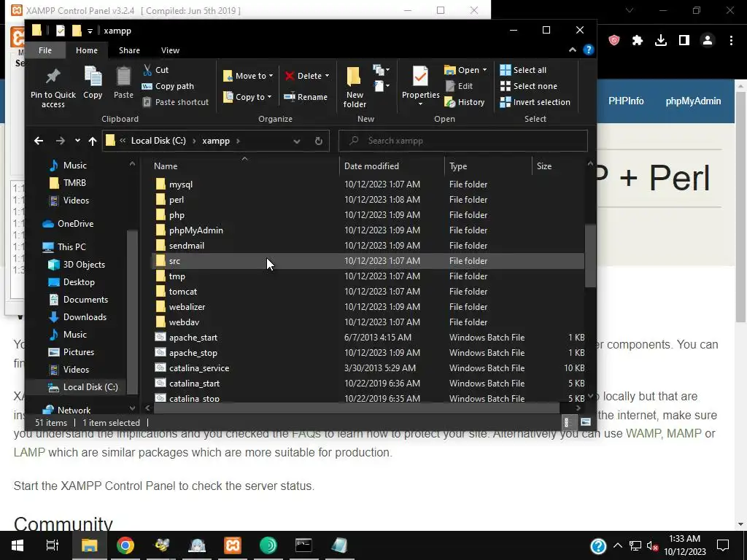
Task: Open Move to dropdown
Action: (248, 76)
